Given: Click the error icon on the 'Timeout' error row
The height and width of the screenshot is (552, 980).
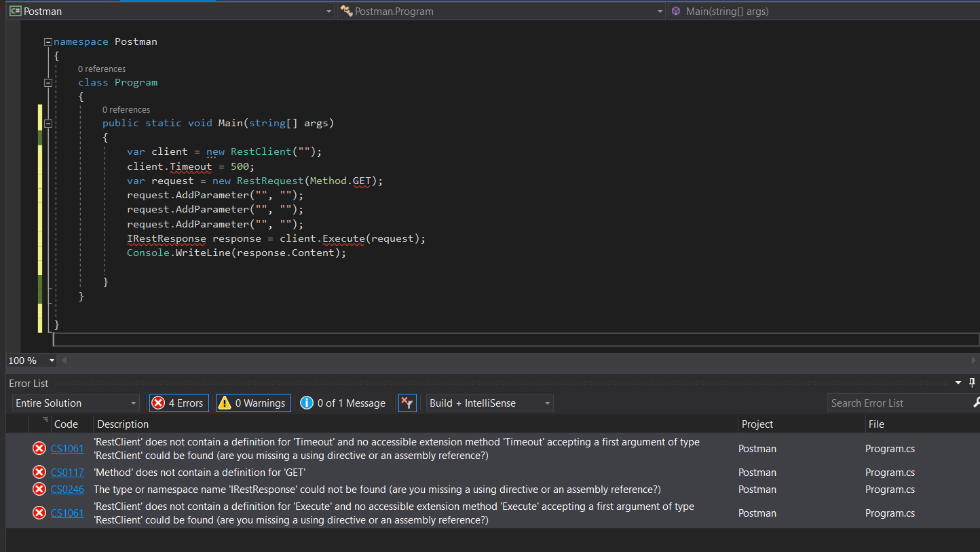Looking at the screenshot, I should point(39,449).
